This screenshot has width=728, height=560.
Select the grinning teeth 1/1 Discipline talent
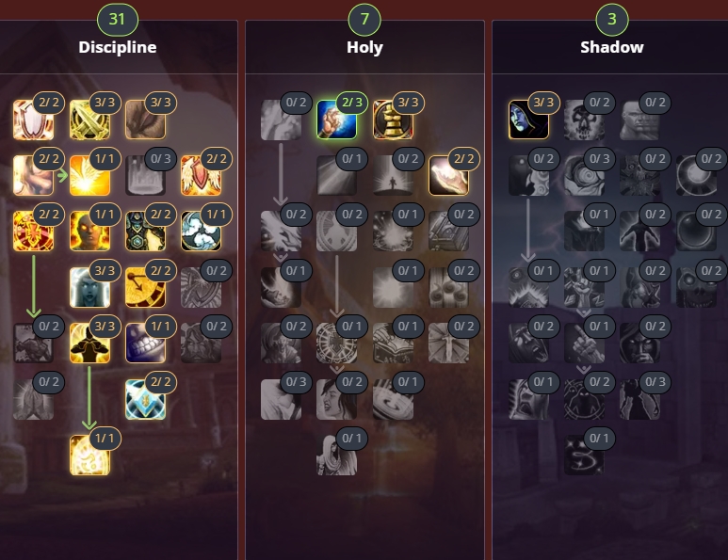(x=145, y=343)
